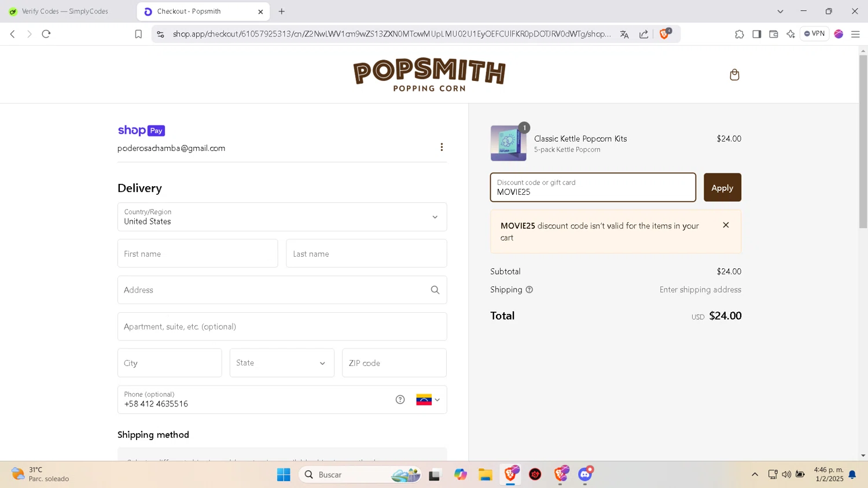Click the Total $24.00 amount
Screen dimensions: 868x488
coord(725,316)
